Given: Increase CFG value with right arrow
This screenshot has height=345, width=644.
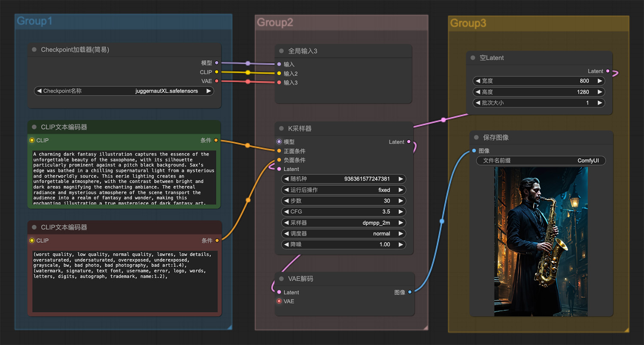Looking at the screenshot, I should (401, 212).
